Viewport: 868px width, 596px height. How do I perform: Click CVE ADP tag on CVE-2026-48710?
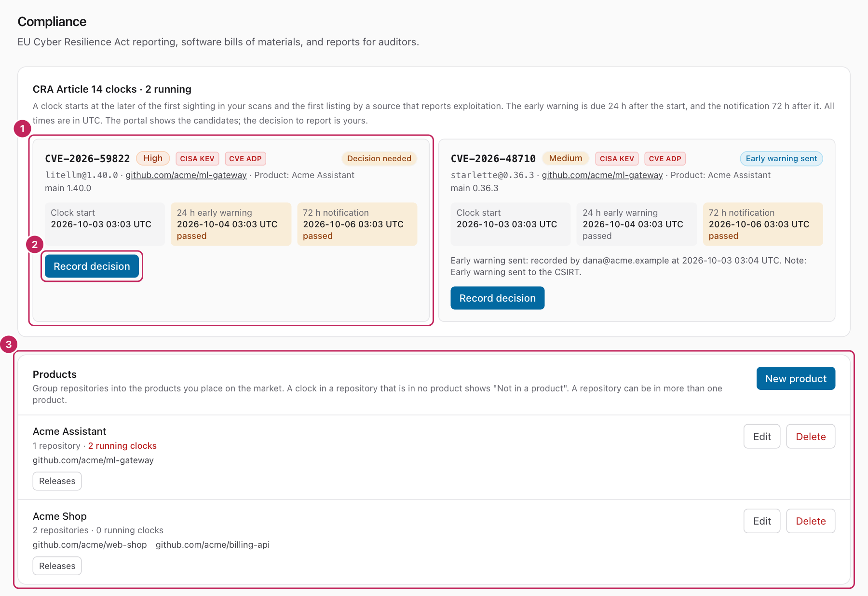[x=665, y=159]
